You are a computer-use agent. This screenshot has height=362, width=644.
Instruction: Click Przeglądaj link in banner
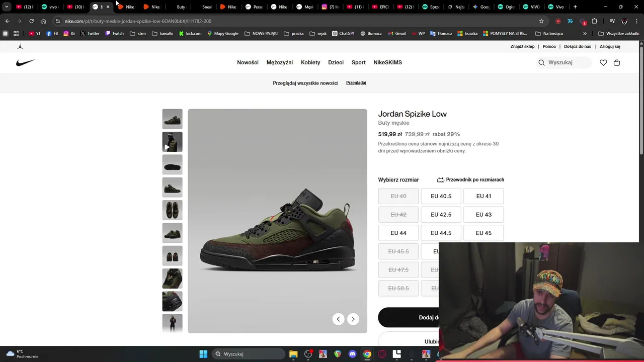[x=356, y=83]
